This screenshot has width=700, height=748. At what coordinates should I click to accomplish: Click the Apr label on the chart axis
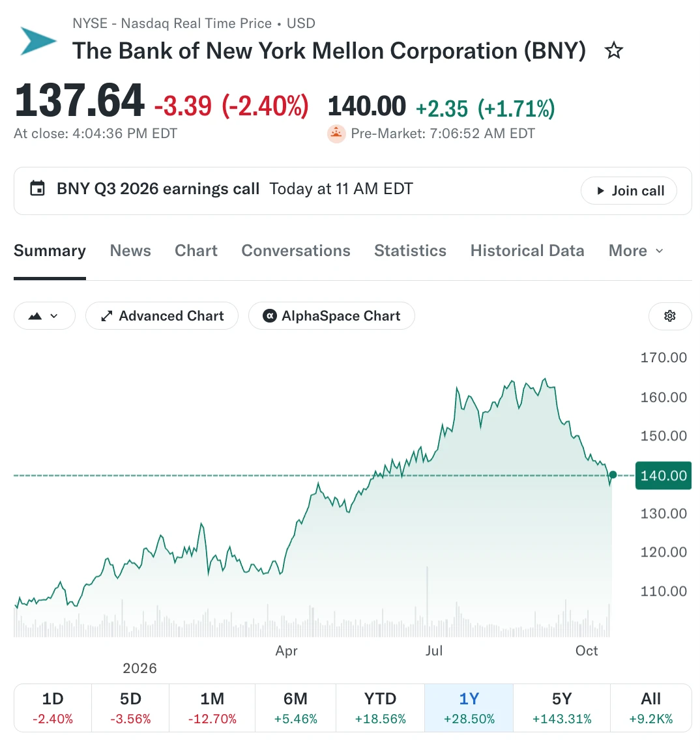[286, 651]
